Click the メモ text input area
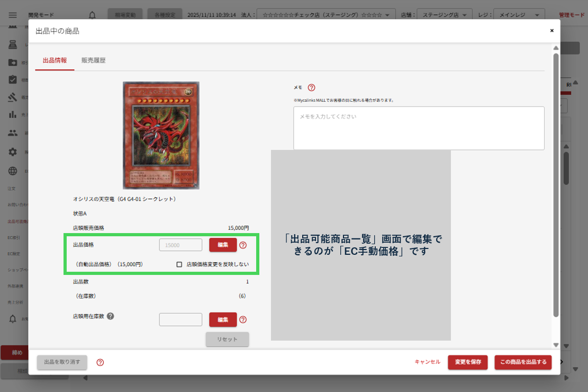 (419, 128)
